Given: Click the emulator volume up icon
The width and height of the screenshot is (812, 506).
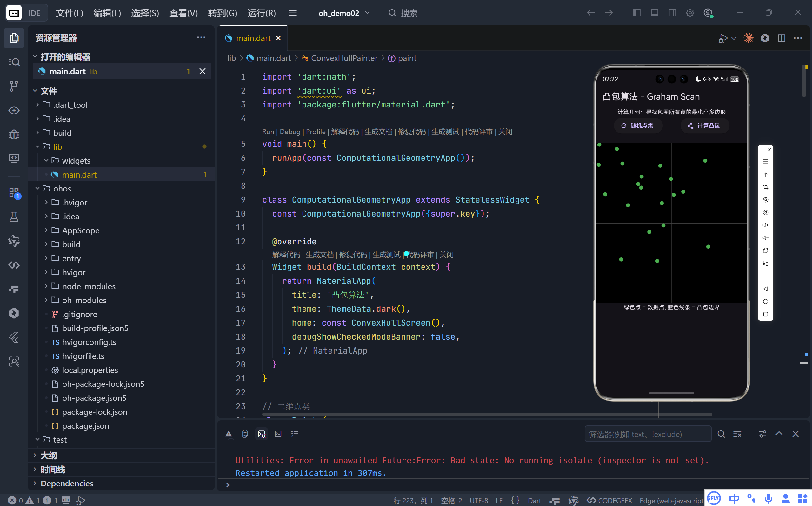Looking at the screenshot, I should (765, 225).
